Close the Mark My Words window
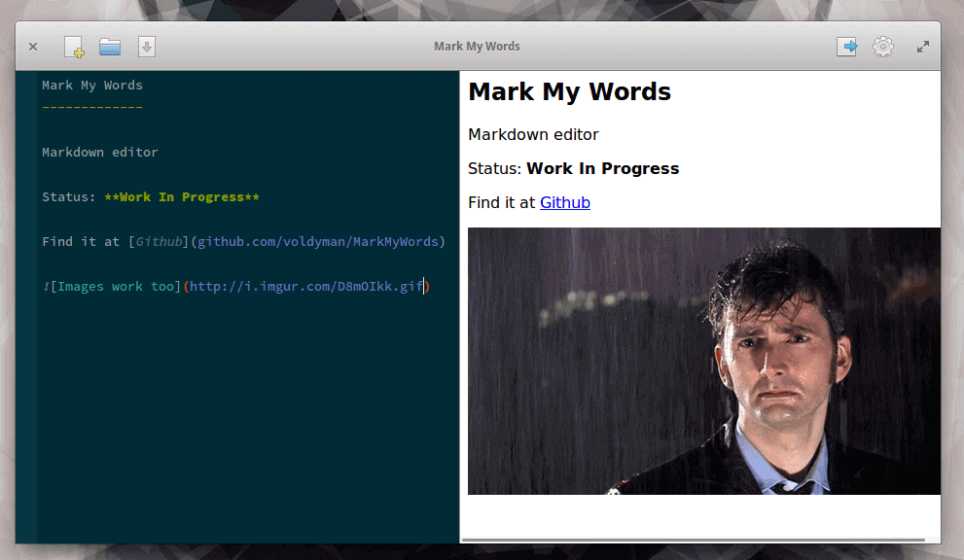The height and width of the screenshot is (560, 964). tap(33, 47)
